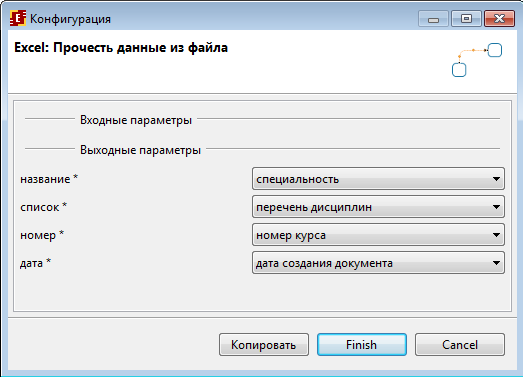Image resolution: width=523 pixels, height=377 pixels.
Task: Click the orange transition arrow connecting nodes
Action: coord(473,52)
